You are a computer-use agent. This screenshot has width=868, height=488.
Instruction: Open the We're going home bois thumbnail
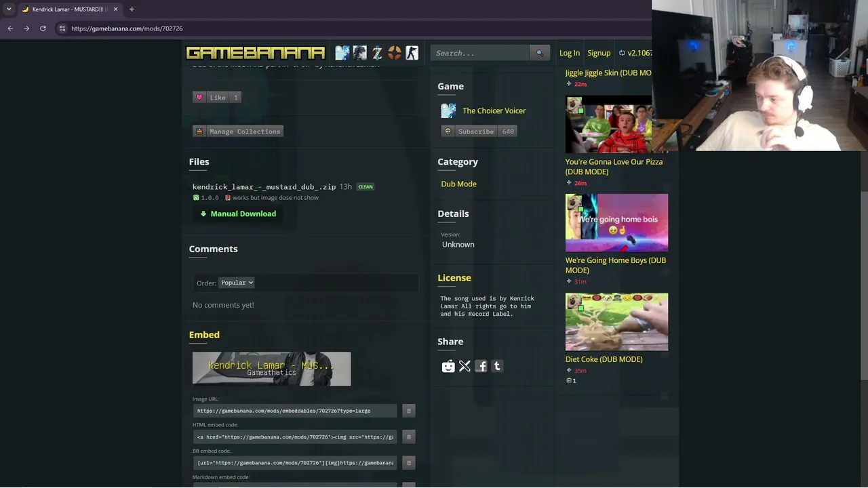coord(617,223)
